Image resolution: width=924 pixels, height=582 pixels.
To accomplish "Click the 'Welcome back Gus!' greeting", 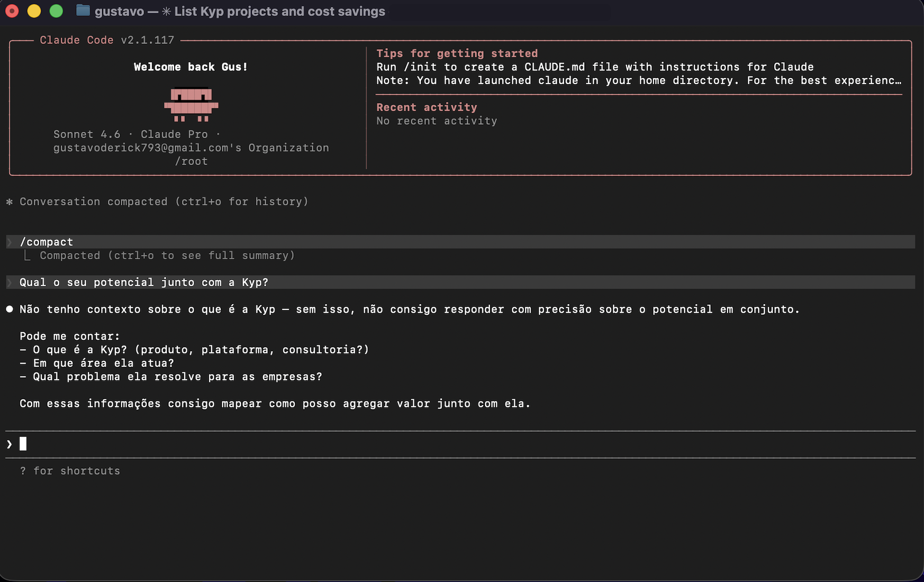I will pos(191,67).
